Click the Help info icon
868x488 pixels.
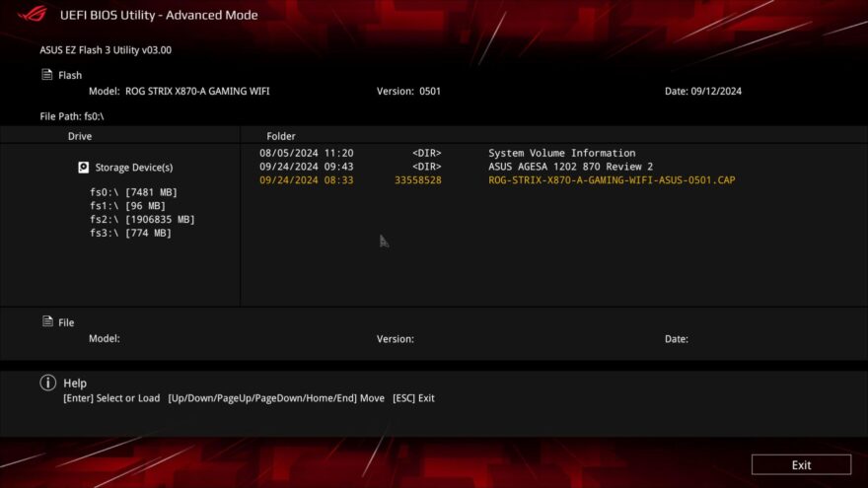pyautogui.click(x=48, y=383)
